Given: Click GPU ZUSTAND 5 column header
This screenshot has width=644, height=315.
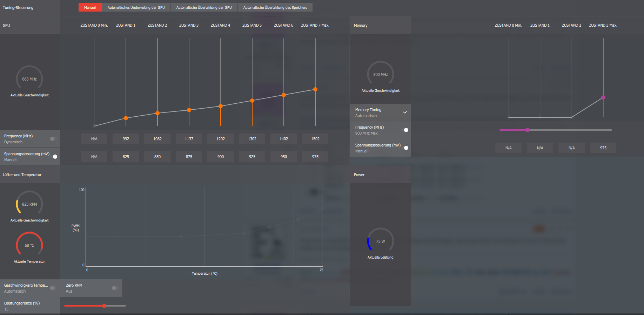Looking at the screenshot, I should [252, 25].
